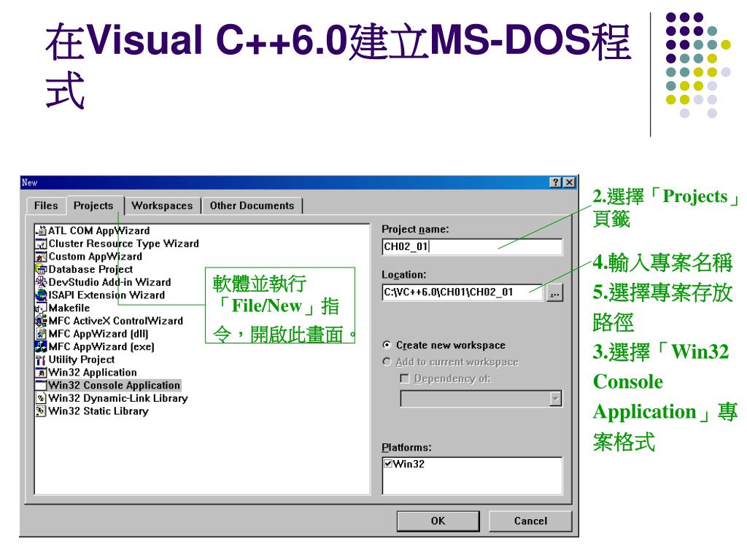Click the Win32 Application icon

coord(42,373)
